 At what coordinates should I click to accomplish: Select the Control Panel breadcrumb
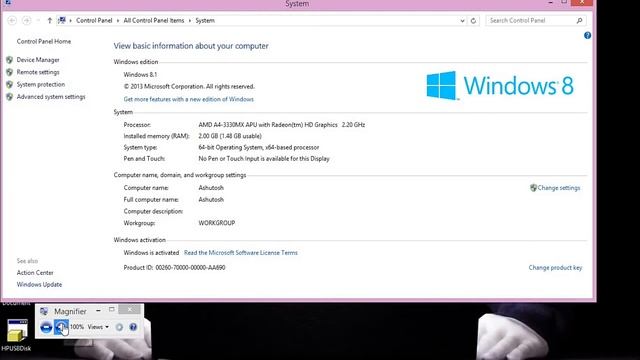94,20
